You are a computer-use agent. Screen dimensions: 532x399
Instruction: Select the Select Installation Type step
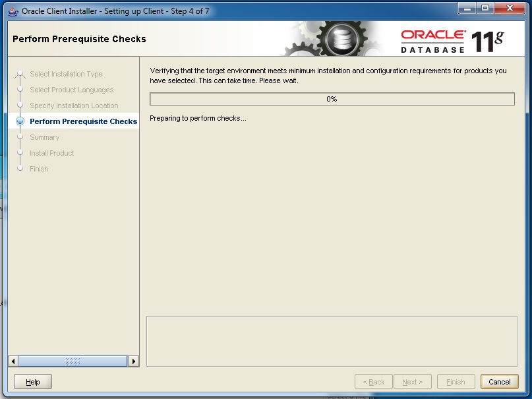click(x=66, y=74)
